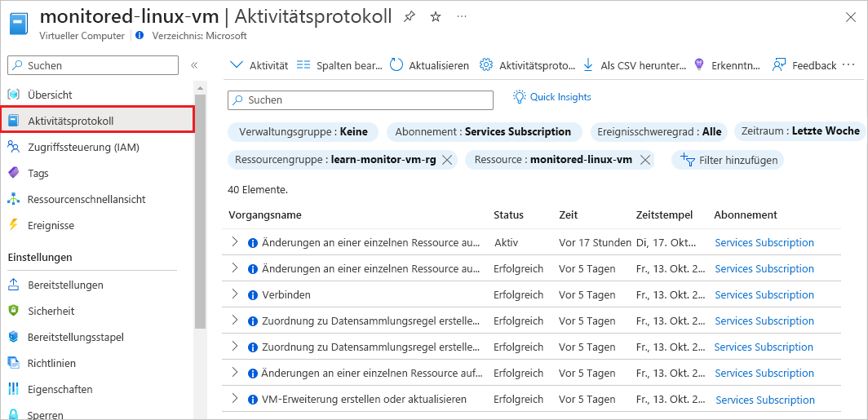This screenshot has height=420, width=868.
Task: Click the 'Vor 17 Stunden' time cell
Action: (595, 242)
